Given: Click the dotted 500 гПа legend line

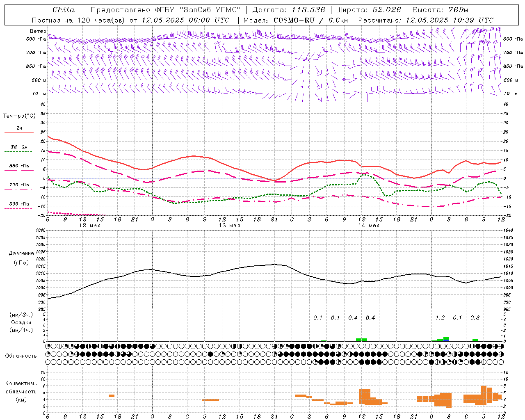Looking at the screenshot, I should click(18, 208).
